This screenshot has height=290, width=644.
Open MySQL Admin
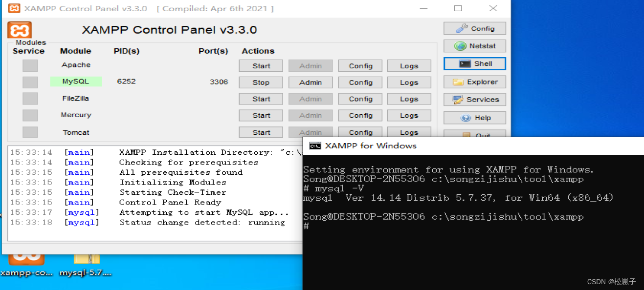pyautogui.click(x=311, y=83)
